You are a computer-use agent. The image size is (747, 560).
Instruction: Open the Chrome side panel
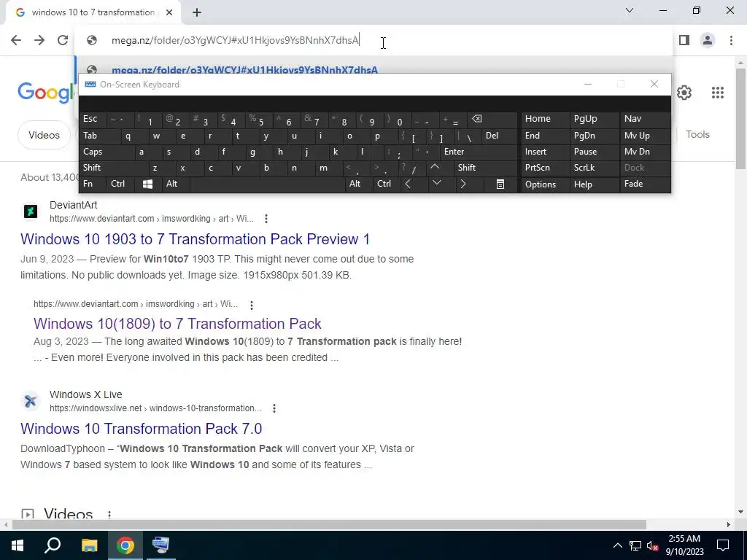(x=684, y=40)
